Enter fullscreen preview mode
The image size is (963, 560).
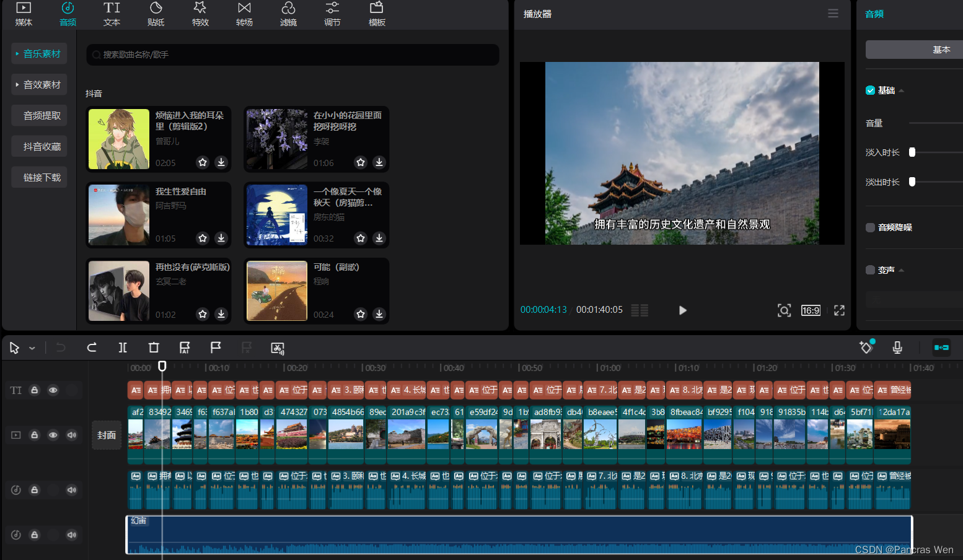coord(839,310)
